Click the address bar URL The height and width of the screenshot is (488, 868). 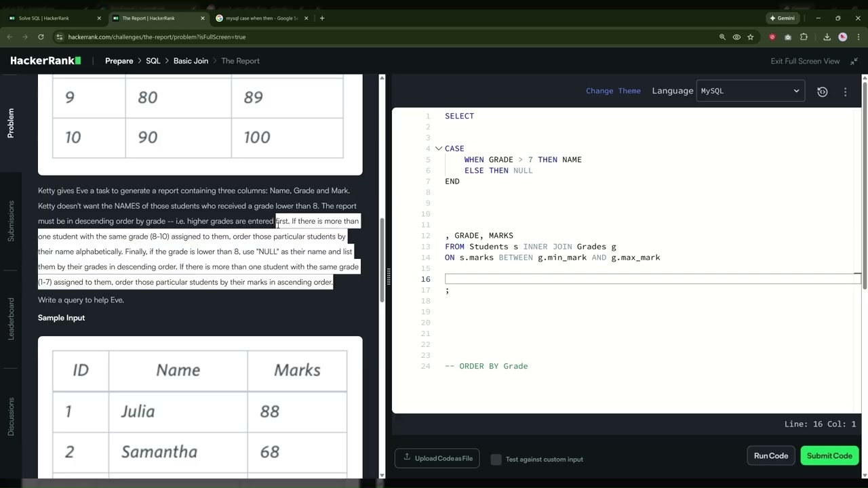(x=157, y=37)
